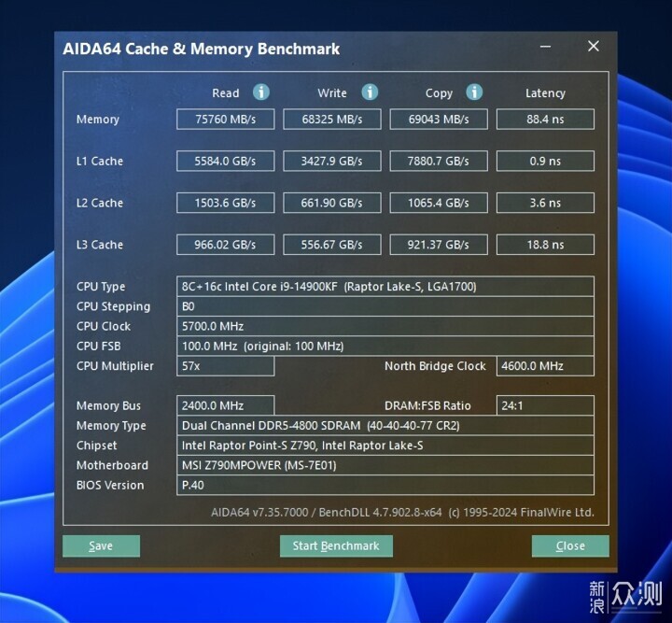Click the L1 Cache row label
This screenshot has height=623, width=672.
pyautogui.click(x=100, y=162)
